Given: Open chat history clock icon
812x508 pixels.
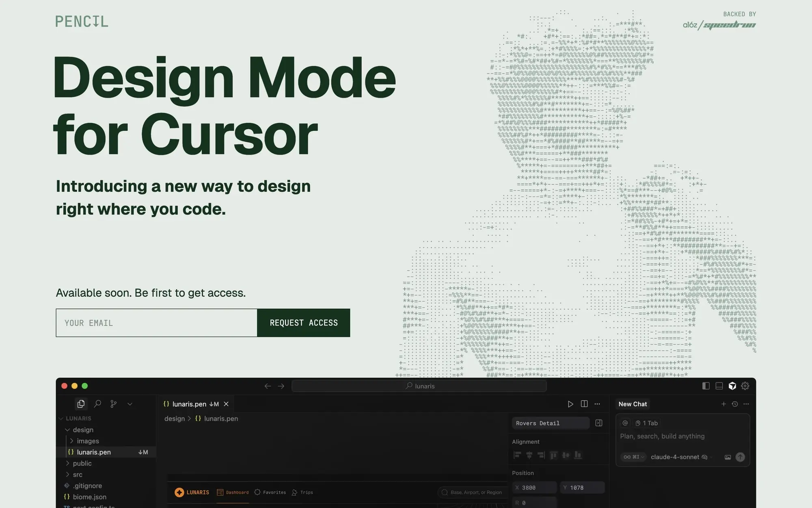Looking at the screenshot, I should click(x=735, y=404).
